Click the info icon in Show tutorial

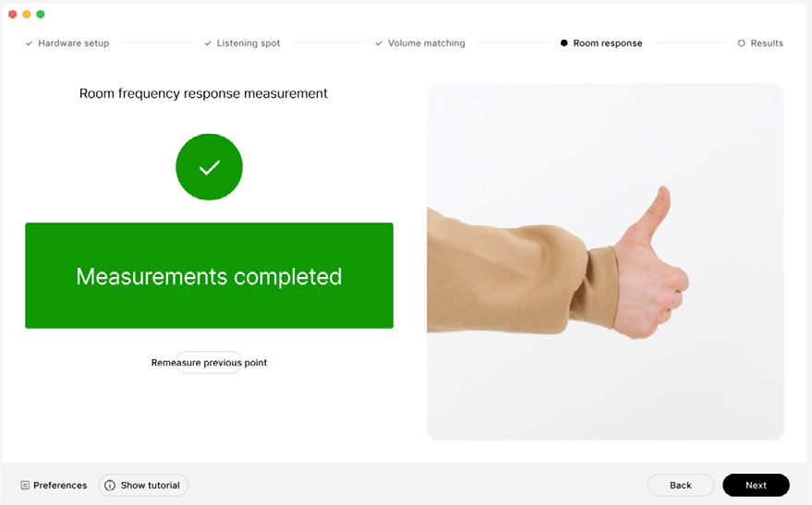(x=110, y=486)
